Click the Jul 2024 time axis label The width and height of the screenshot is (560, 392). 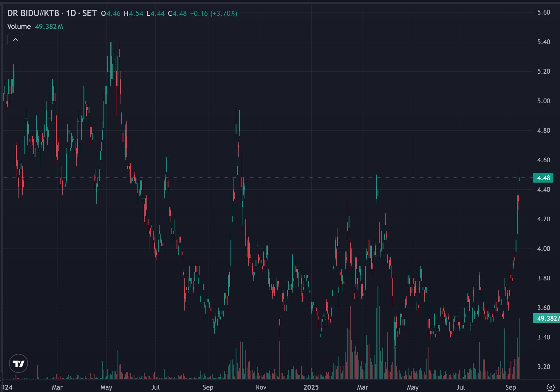155,387
